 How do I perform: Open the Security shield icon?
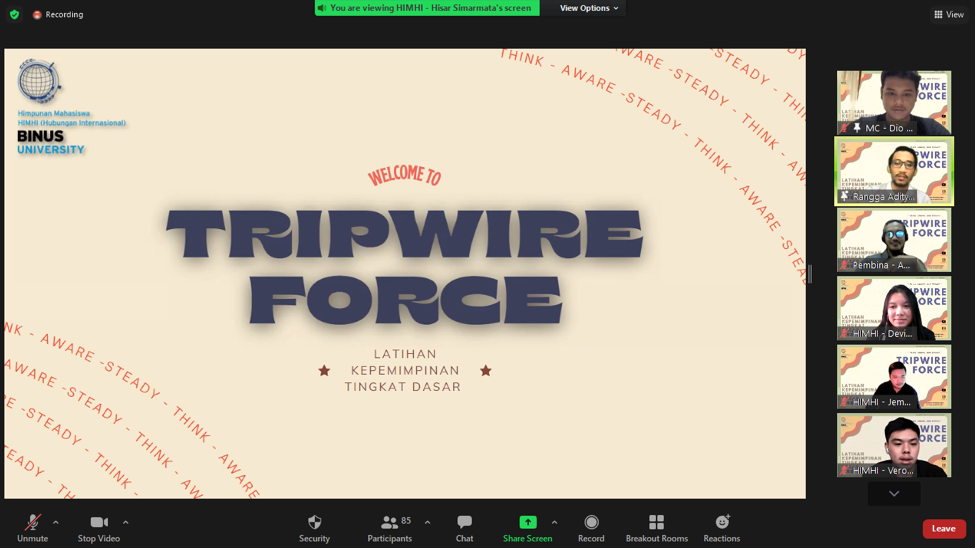314,527
